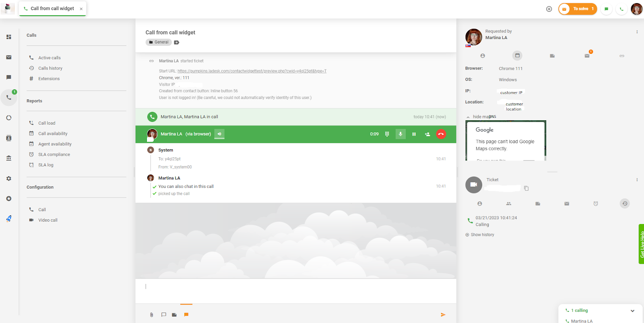Copy the ticket ID with copy icon

pos(526,188)
